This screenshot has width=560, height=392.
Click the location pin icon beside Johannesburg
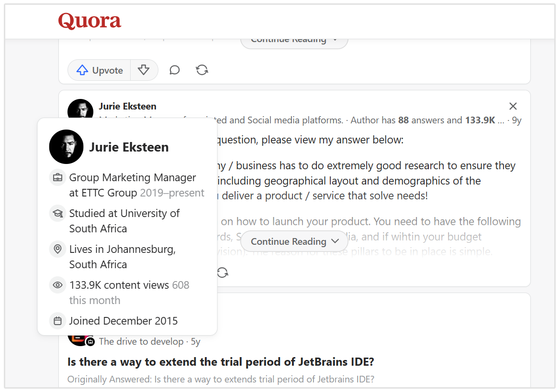click(57, 249)
